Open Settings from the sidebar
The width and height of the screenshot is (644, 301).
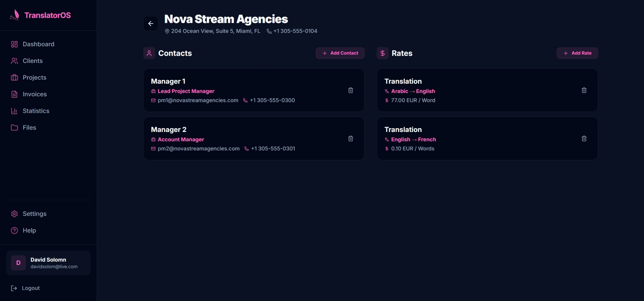(34, 214)
